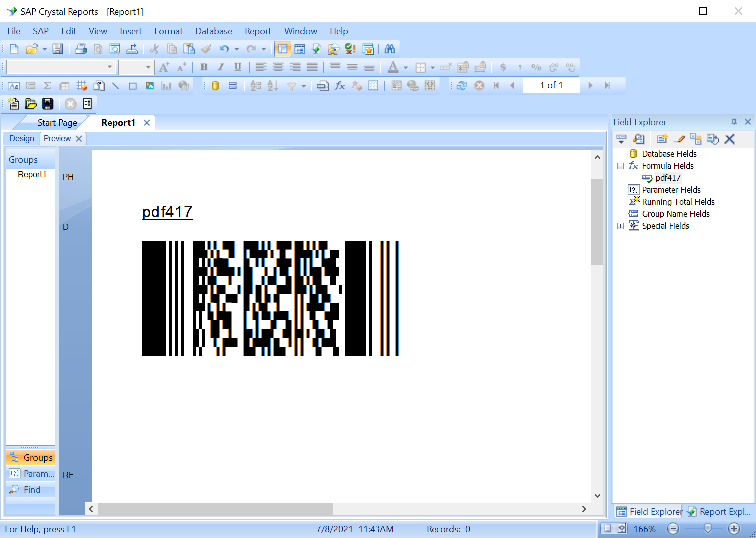Click the zoom in plus button
The width and height of the screenshot is (756, 538).
(x=734, y=529)
